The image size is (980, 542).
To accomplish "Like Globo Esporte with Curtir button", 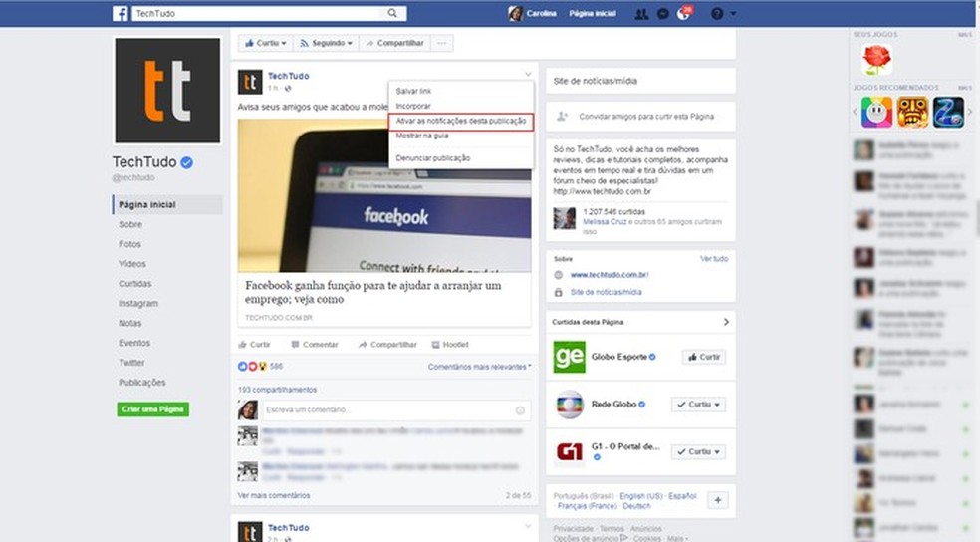I will [704, 357].
